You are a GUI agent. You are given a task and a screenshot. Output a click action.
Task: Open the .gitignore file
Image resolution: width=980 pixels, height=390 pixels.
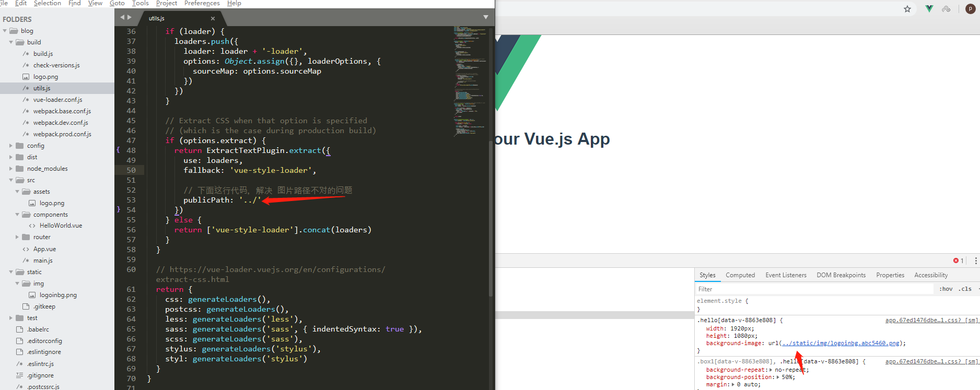[x=40, y=375]
